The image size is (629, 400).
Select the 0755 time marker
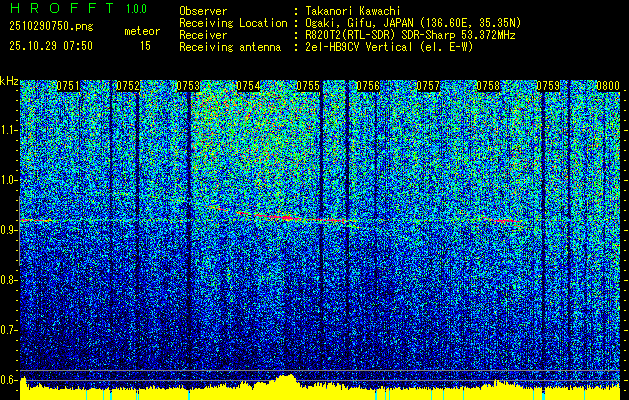click(307, 86)
